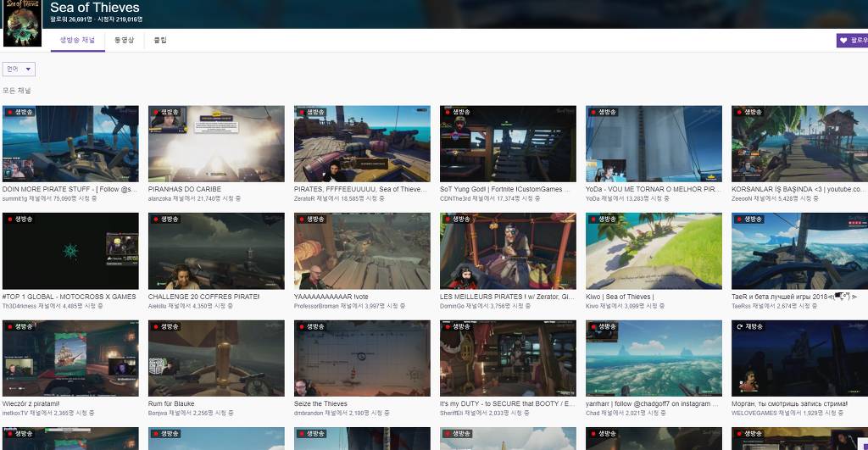Click the 'Seize the Thieves' stream title

point(320,404)
